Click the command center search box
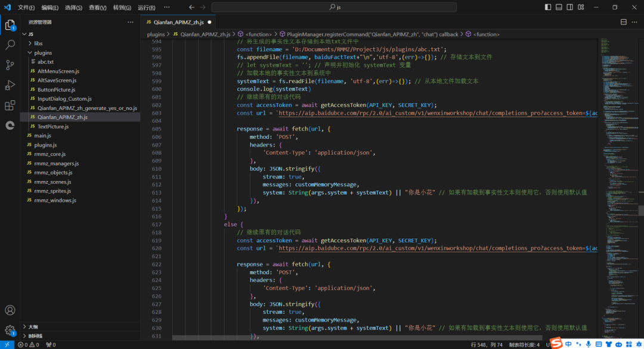Image resolution: width=644 pixels, height=349 pixels. point(334,7)
